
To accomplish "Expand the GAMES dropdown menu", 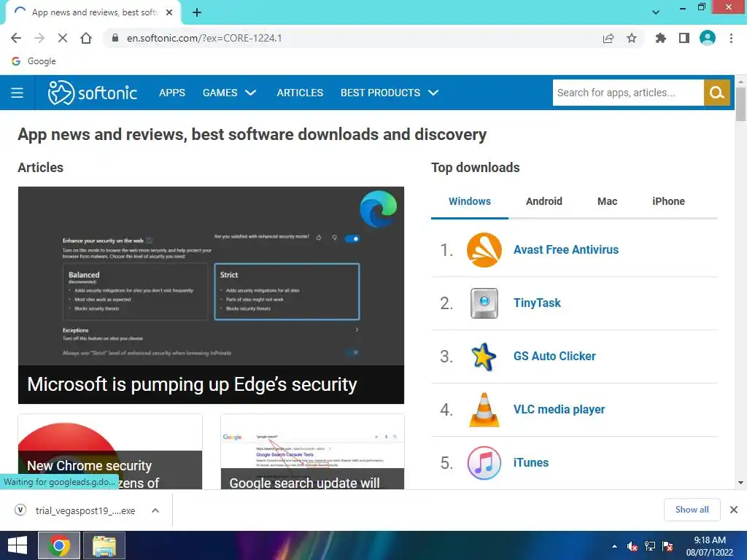I will [x=230, y=93].
